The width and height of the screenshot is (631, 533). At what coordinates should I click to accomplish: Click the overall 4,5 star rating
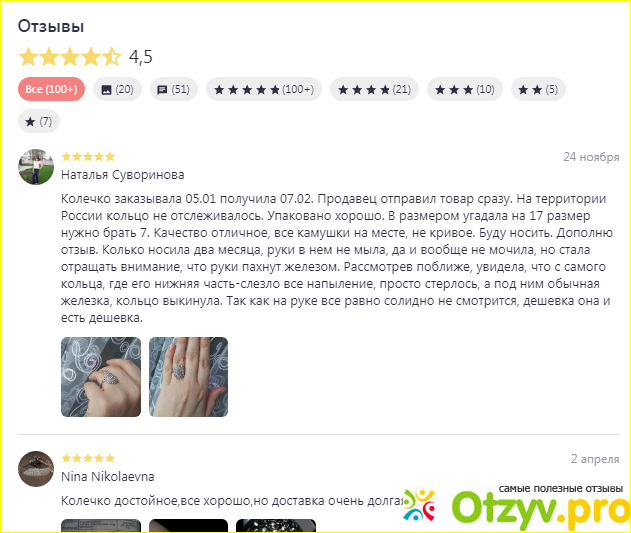click(85, 56)
